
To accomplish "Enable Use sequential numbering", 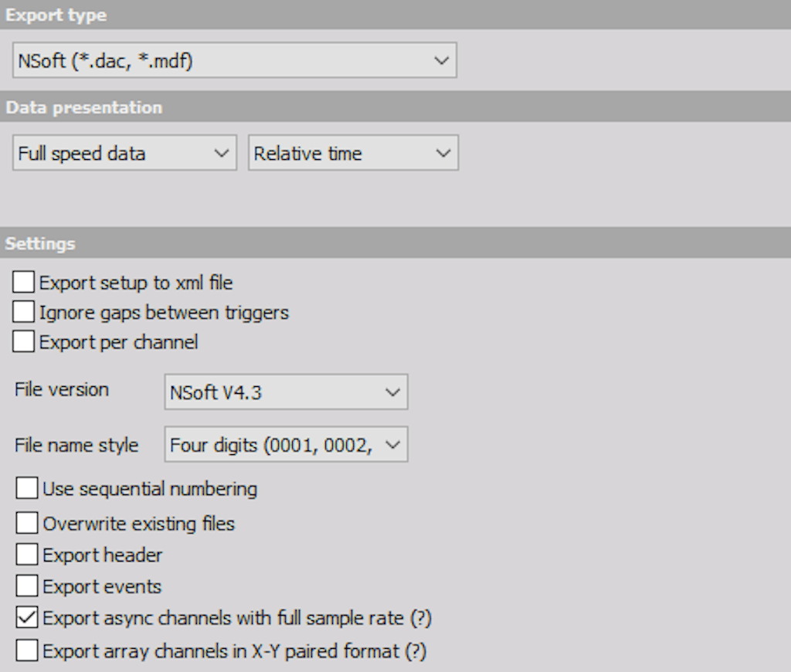I will point(27,488).
